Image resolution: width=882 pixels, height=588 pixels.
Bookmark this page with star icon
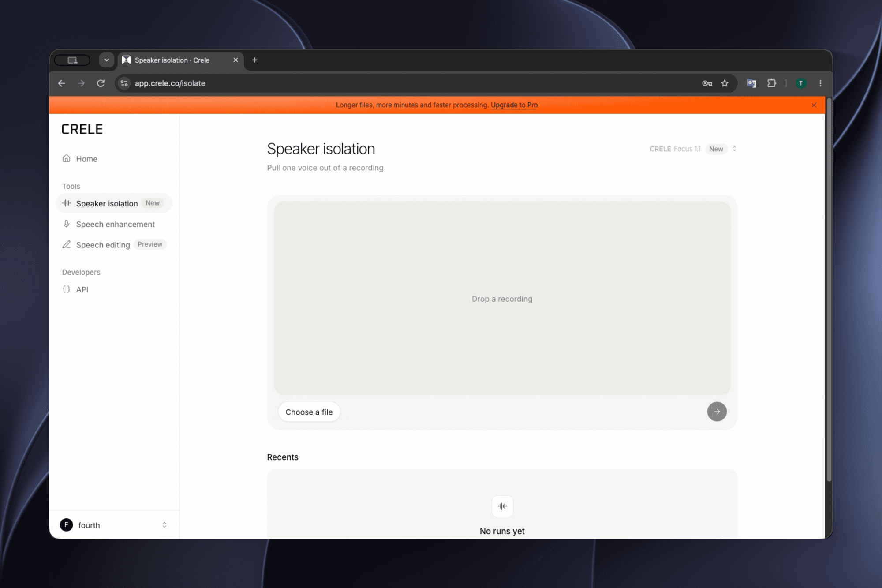[725, 83]
